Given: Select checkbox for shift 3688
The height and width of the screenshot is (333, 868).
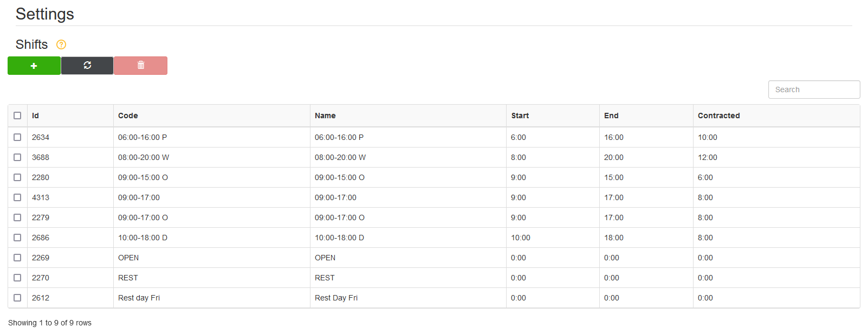Looking at the screenshot, I should (x=17, y=157).
